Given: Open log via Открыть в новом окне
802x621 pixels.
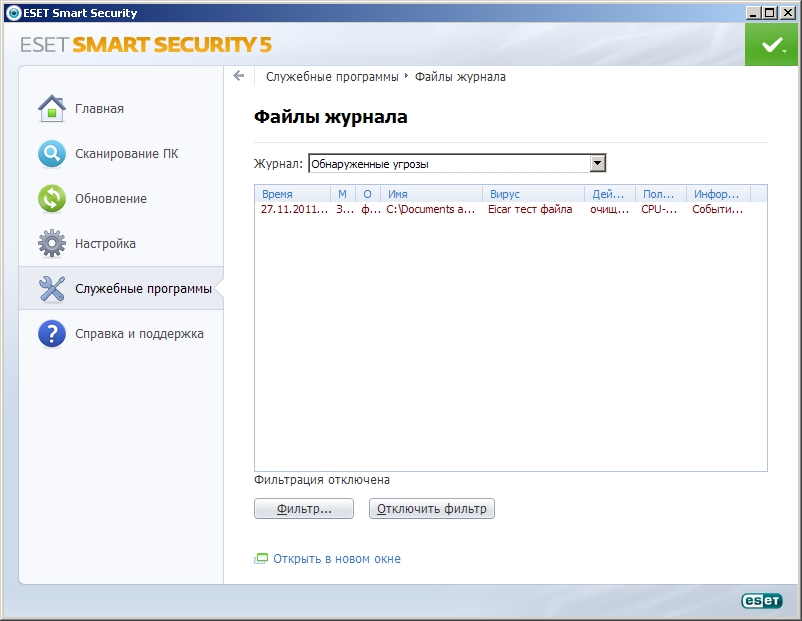Looking at the screenshot, I should (x=336, y=559).
